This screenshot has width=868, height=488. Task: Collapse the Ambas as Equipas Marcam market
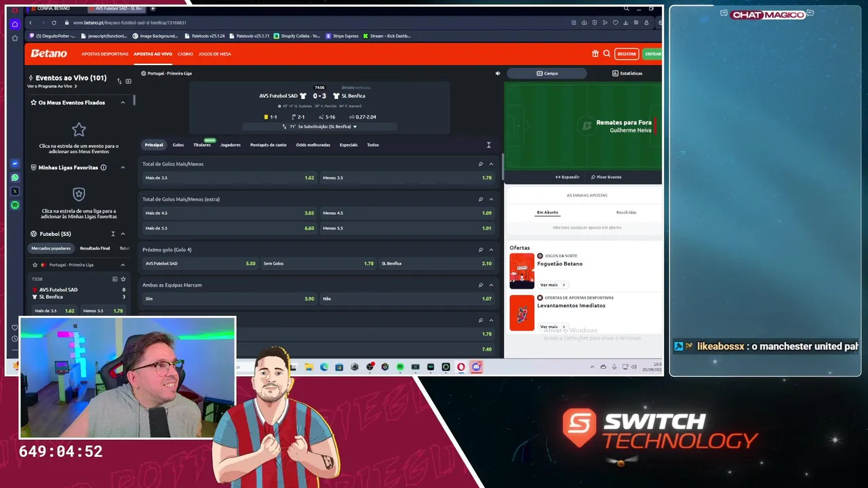(491, 285)
